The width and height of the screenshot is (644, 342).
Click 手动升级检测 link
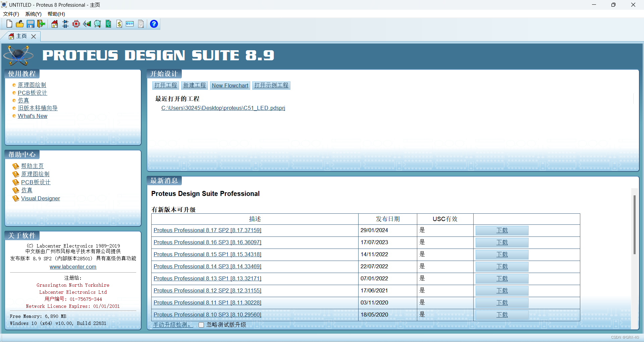point(173,325)
